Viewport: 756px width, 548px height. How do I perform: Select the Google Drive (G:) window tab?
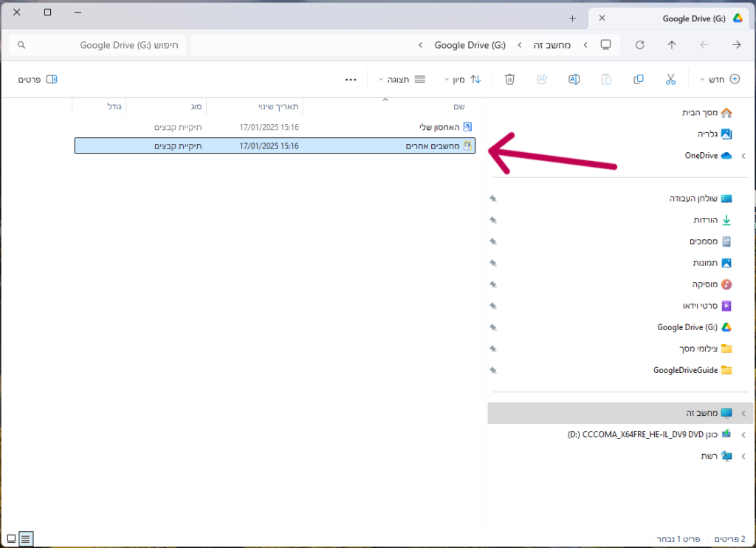(670, 18)
